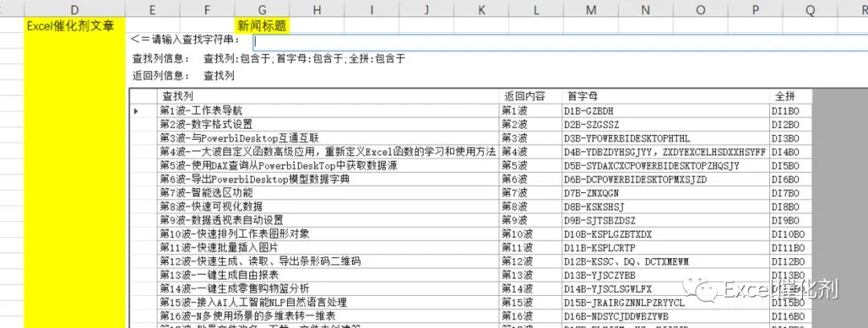Click the 全拼 grid column header
Screen dimensions: 868x328
[x=791, y=96]
